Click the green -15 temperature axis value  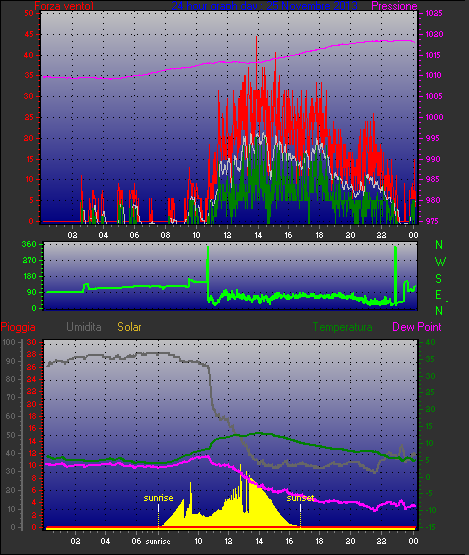coord(431,527)
